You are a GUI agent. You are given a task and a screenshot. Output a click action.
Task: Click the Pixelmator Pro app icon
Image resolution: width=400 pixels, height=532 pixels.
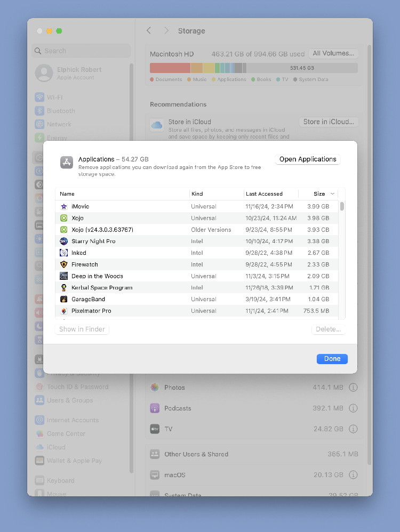[x=64, y=310]
